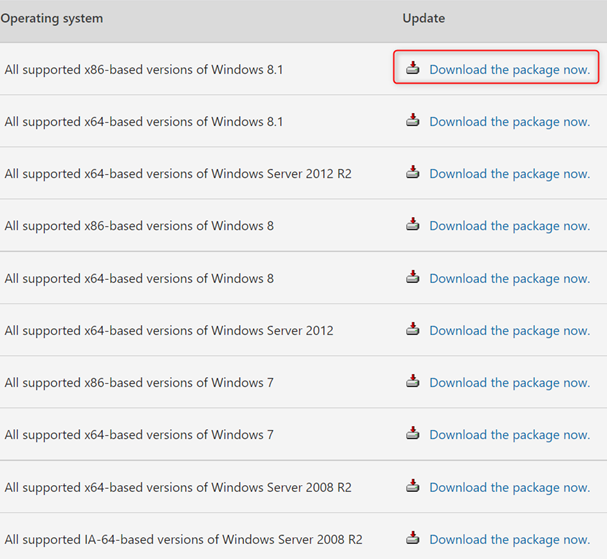Download the package link for x64 Windows 8
Viewport: 607px width, 559px height.
tap(509, 279)
